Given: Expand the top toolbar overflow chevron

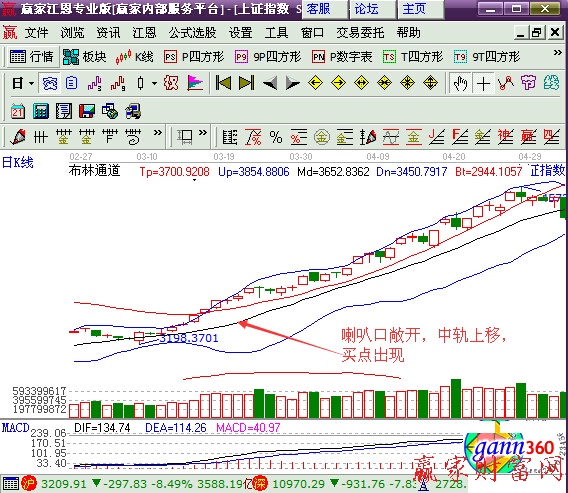Looking at the screenshot, I should point(557,53).
